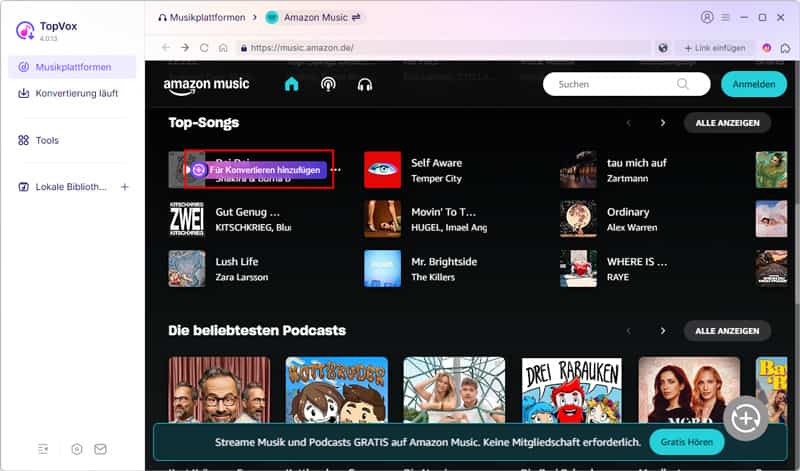Click Musikplattformen breadcrumb
This screenshot has height=471, width=800.
pyautogui.click(x=202, y=17)
